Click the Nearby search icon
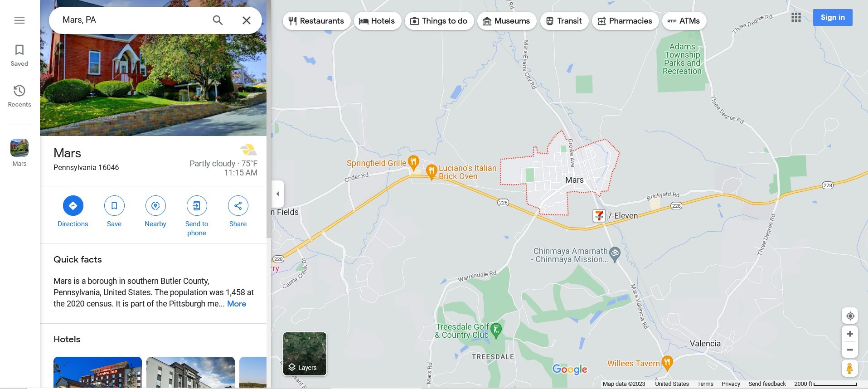Image resolution: width=868 pixels, height=389 pixels. click(155, 206)
